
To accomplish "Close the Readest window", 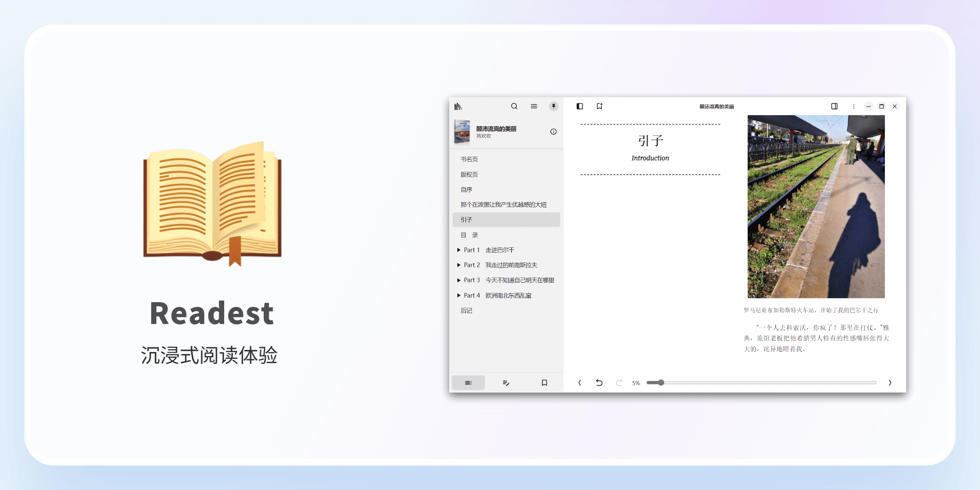I will 895,106.
